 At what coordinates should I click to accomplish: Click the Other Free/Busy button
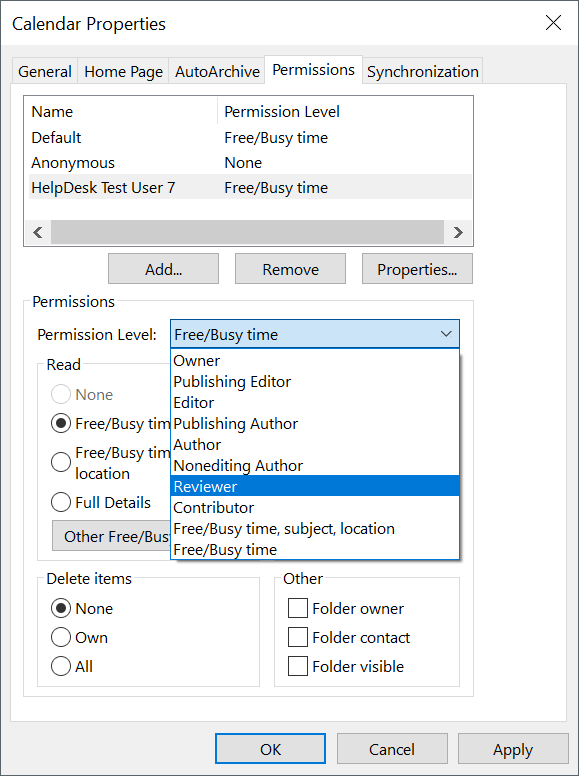point(112,536)
